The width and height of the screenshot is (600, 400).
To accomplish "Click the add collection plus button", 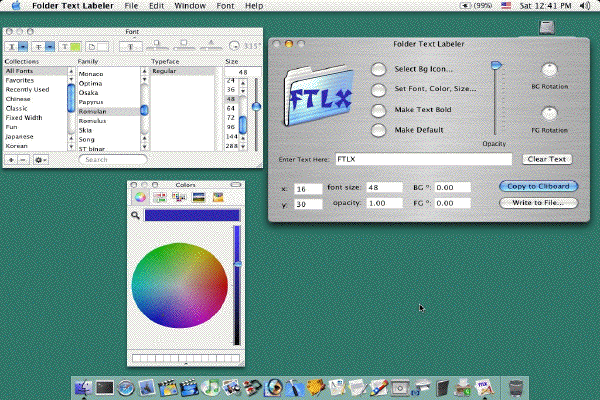I will (11, 160).
